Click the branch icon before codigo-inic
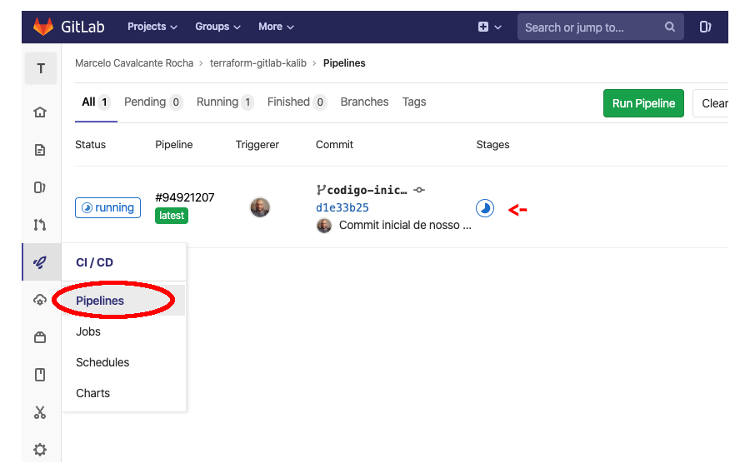This screenshot has width=750, height=473. pos(320,190)
